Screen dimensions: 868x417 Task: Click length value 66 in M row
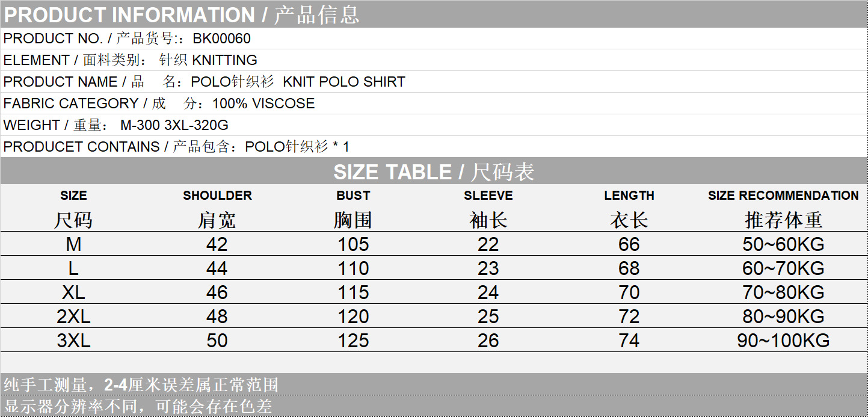pyautogui.click(x=629, y=244)
